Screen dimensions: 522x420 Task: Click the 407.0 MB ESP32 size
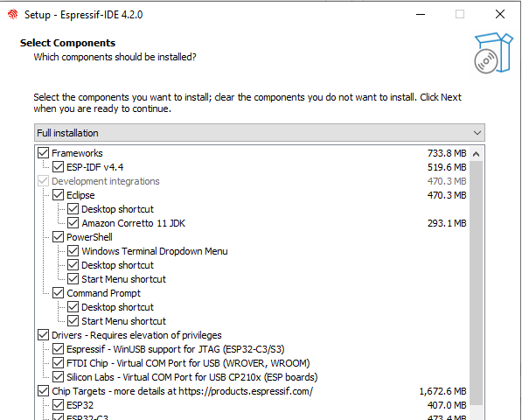coord(447,405)
